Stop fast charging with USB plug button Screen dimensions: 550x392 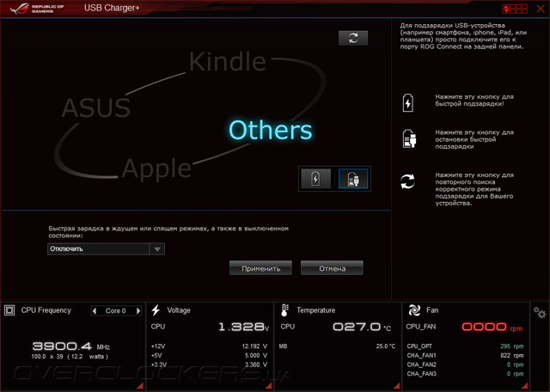[x=353, y=179]
